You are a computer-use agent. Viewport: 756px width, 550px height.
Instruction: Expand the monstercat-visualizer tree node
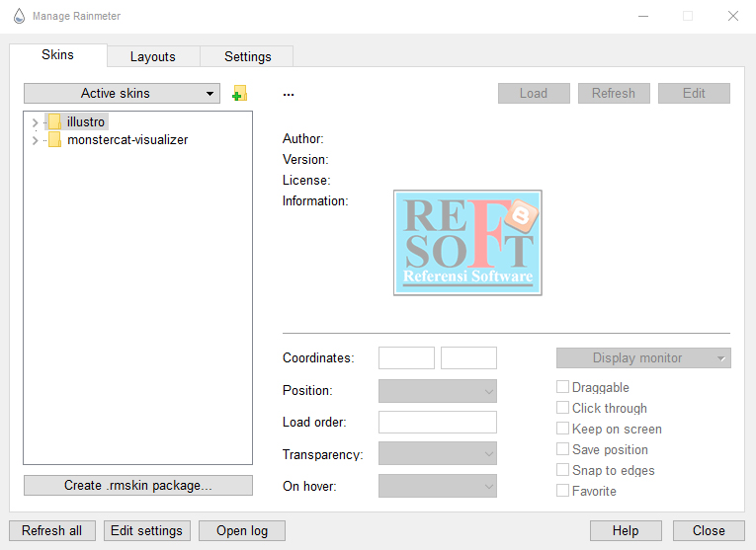(x=35, y=140)
